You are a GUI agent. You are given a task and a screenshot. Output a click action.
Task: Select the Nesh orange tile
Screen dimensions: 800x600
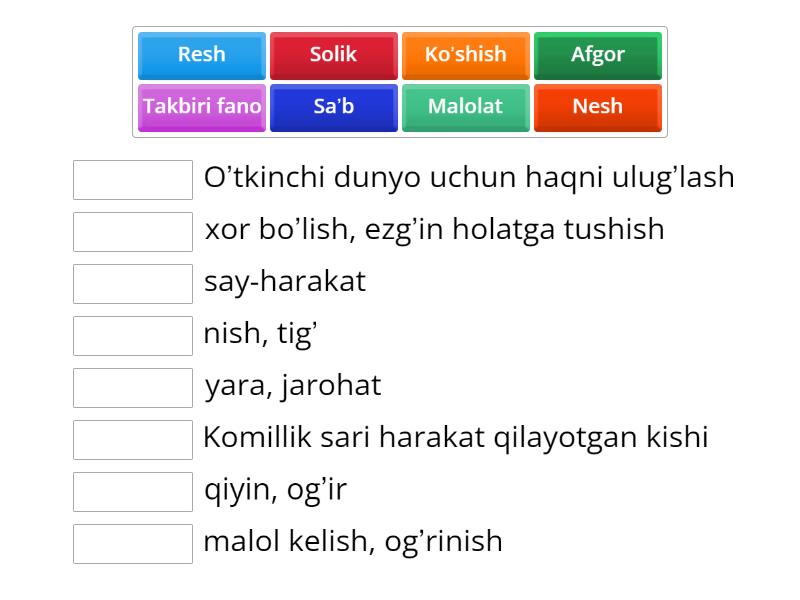click(x=598, y=106)
